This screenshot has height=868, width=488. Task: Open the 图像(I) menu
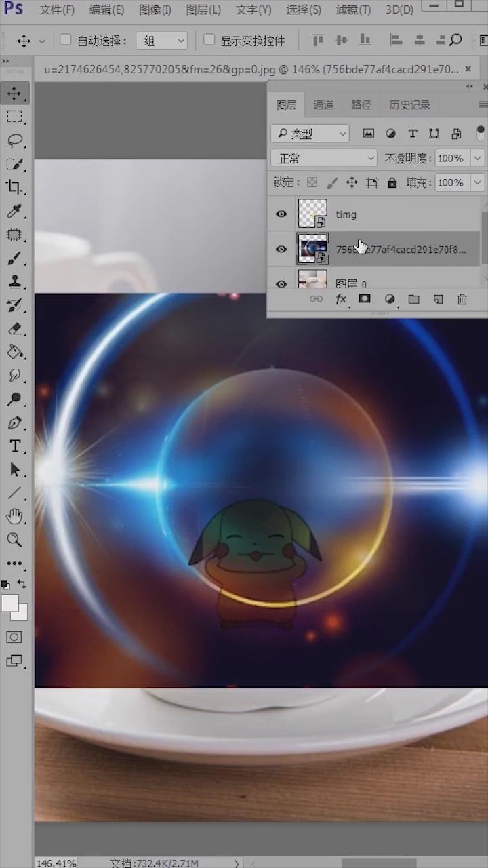[x=155, y=9]
